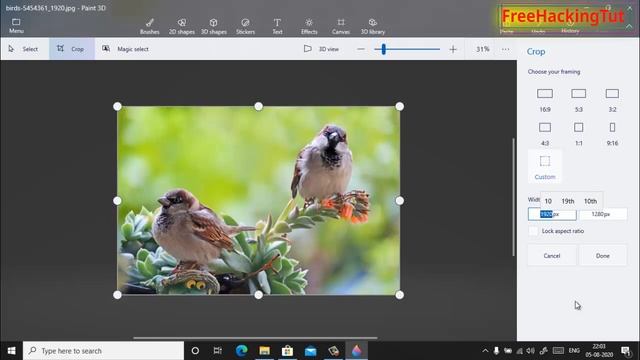The height and width of the screenshot is (360, 640).
Task: Open the Menu button
Action: [16, 25]
